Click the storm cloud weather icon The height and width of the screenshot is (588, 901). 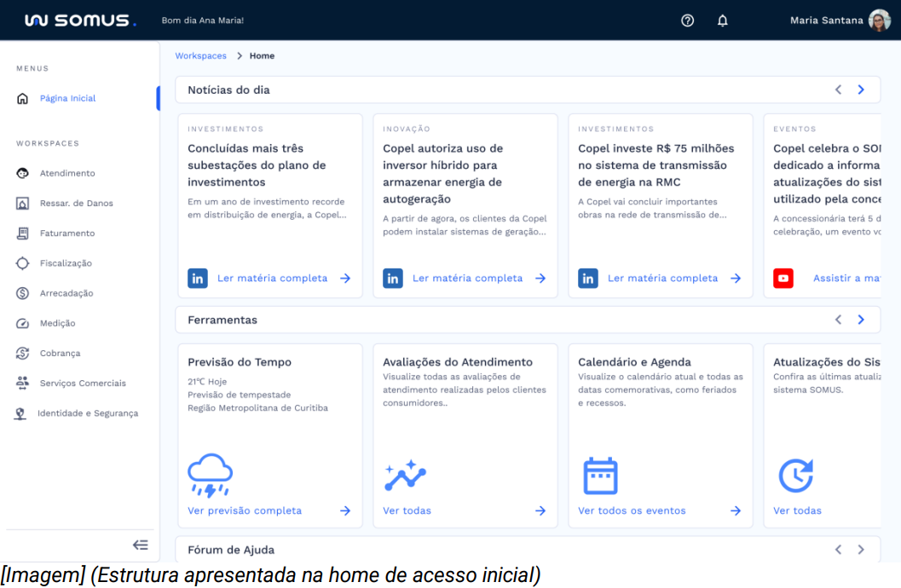[210, 476]
